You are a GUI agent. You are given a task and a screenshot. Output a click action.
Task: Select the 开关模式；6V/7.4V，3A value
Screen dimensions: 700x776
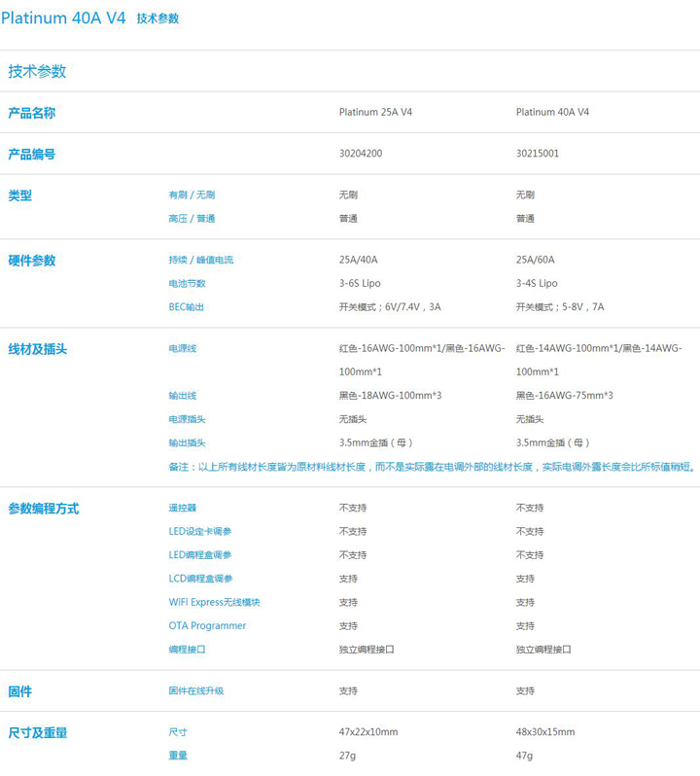click(390, 307)
